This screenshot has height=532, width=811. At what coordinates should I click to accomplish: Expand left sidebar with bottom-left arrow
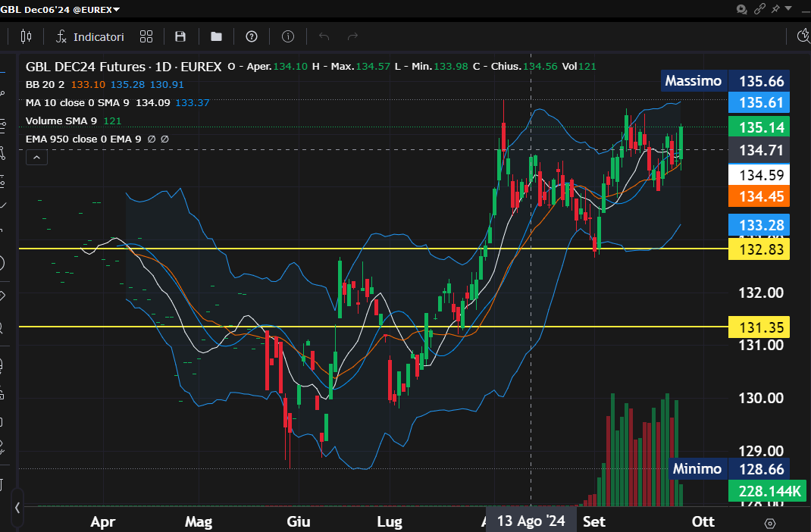[17, 507]
